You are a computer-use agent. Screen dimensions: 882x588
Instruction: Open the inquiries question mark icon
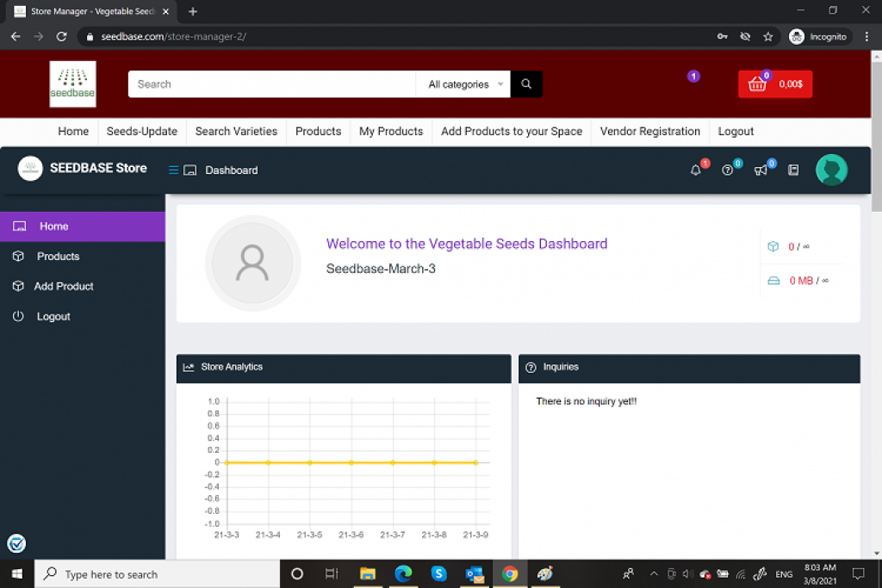(728, 170)
